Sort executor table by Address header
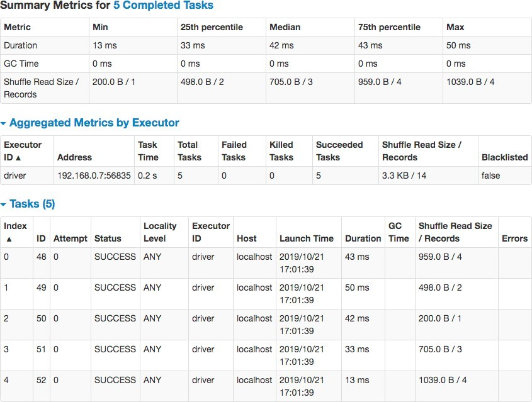The image size is (532, 402). [x=74, y=157]
